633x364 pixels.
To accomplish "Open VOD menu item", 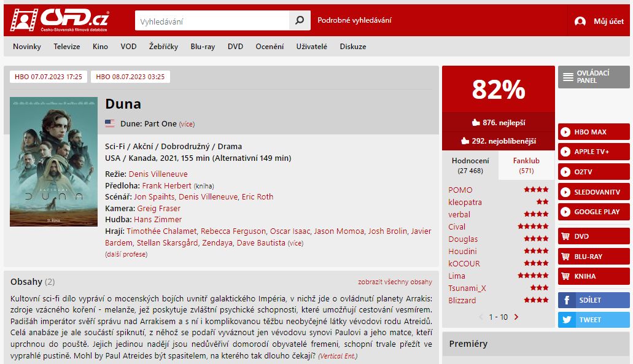I will point(128,47).
